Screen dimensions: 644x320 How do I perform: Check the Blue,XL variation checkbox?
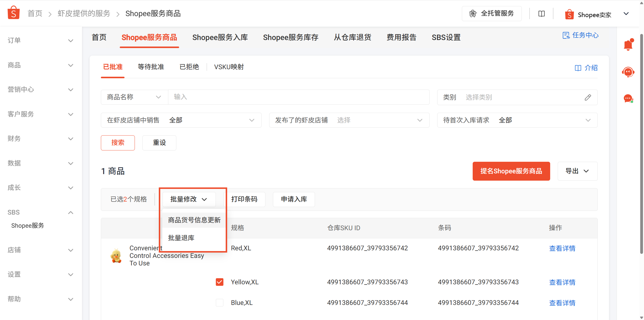tap(220, 303)
